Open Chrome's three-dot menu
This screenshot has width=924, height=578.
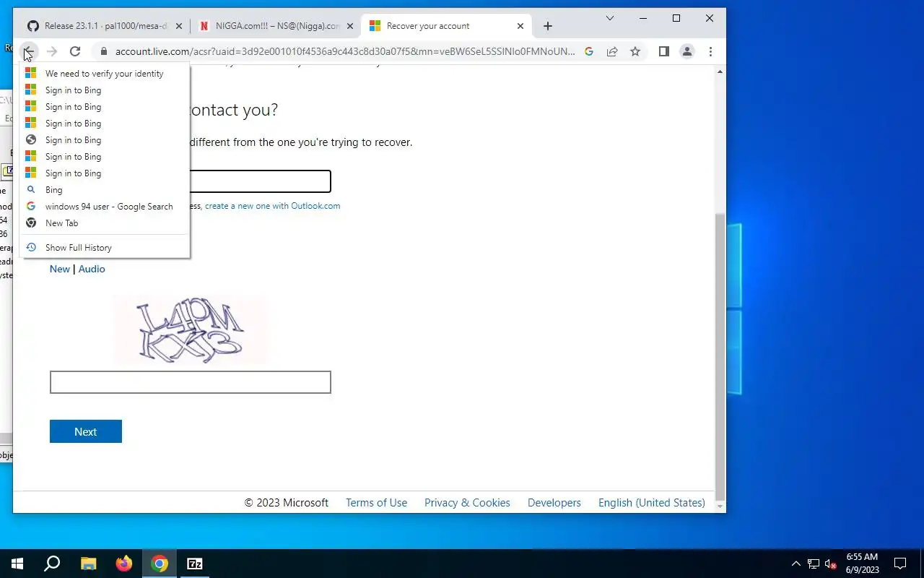pyautogui.click(x=710, y=51)
